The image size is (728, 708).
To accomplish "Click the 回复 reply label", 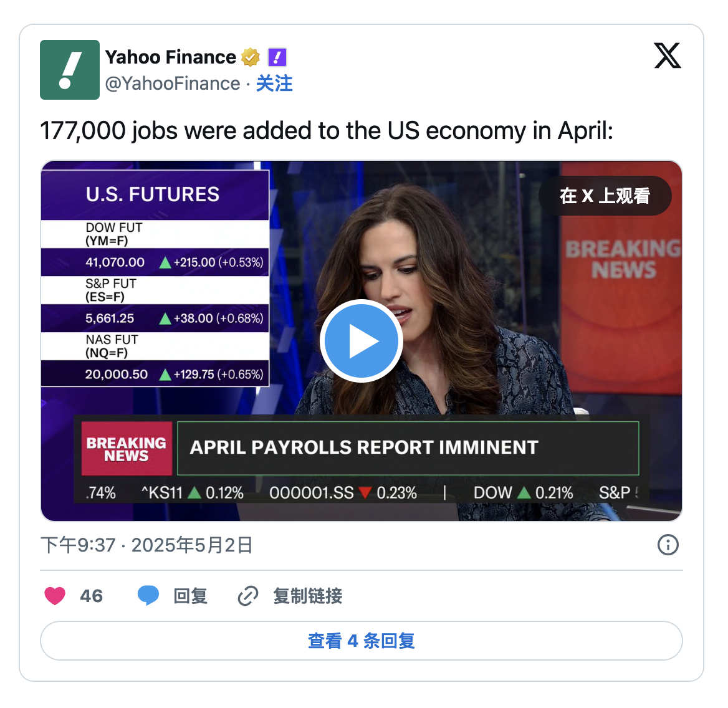I will pyautogui.click(x=190, y=596).
